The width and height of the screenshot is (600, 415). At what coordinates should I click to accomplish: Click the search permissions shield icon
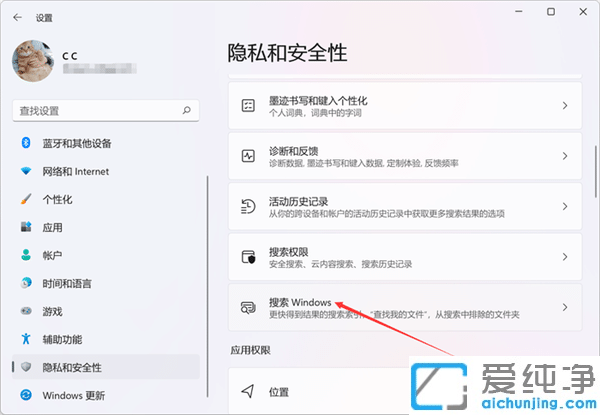(x=248, y=257)
